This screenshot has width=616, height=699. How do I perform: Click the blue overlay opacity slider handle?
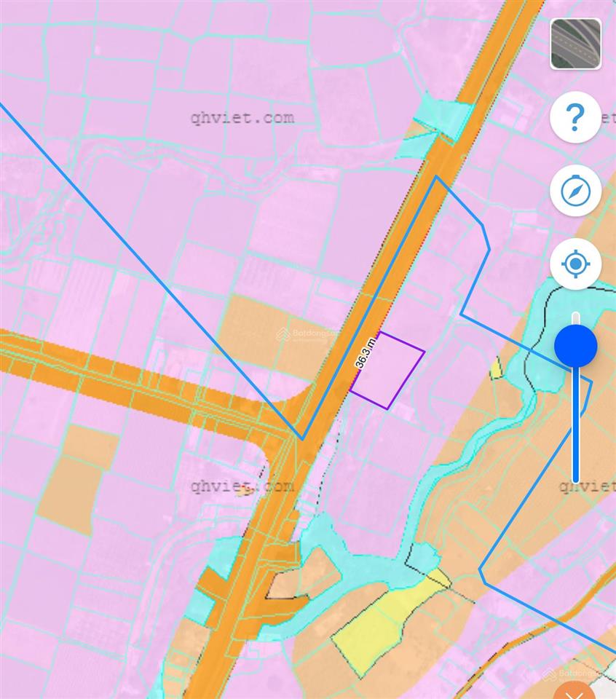[575, 346]
